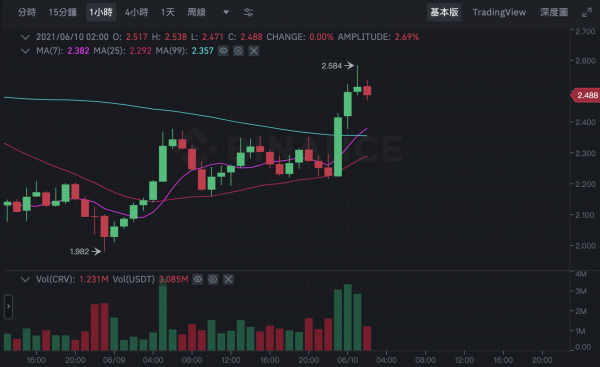The width and height of the screenshot is (600, 367).
Task: Click the 06/10 date axis label
Action: click(x=347, y=360)
